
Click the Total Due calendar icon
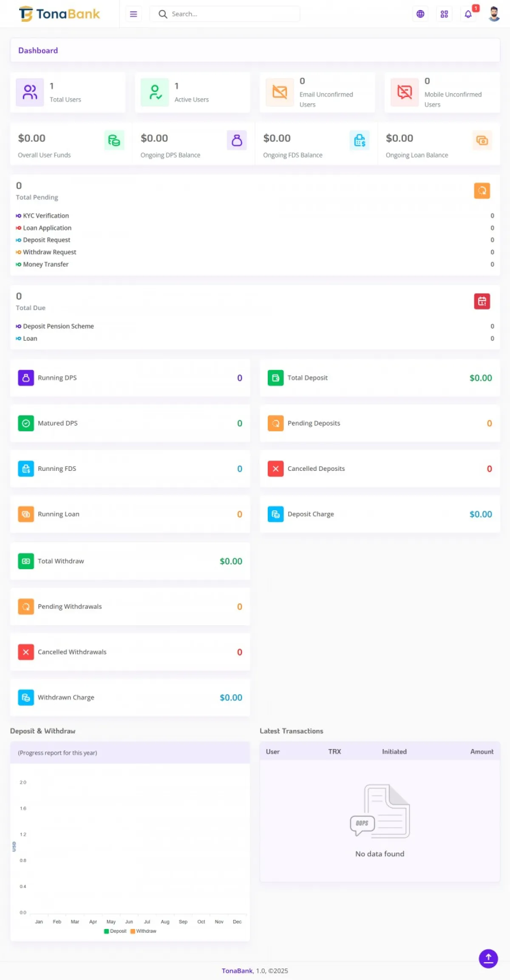(x=482, y=301)
